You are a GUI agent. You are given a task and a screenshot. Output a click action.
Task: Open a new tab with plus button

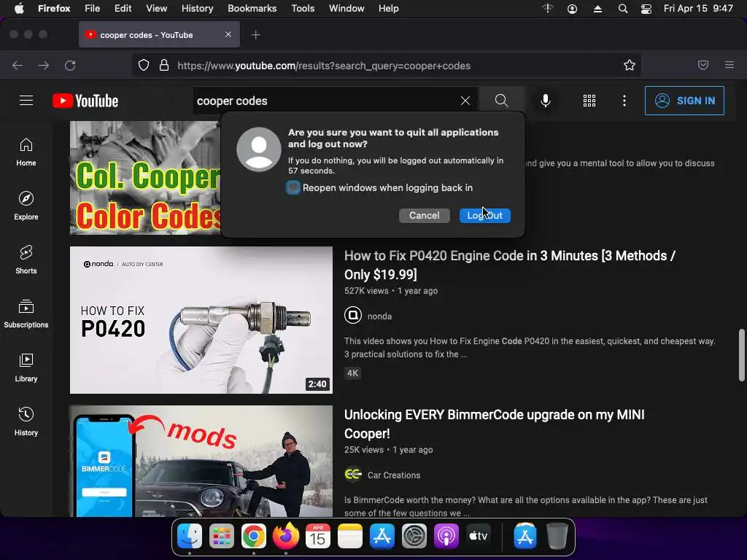click(256, 35)
